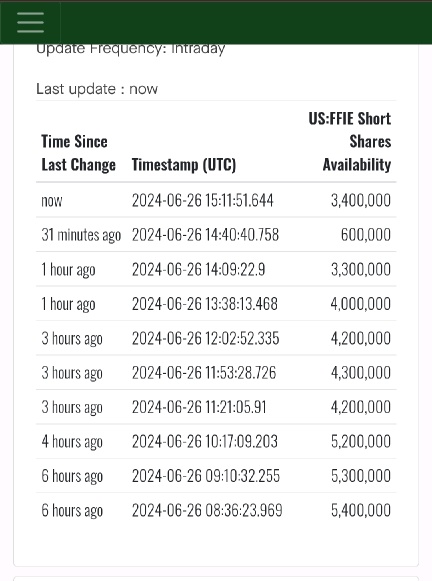This screenshot has height=581, width=432.
Task: Click the 'now' cell in first row
Action: click(52, 200)
